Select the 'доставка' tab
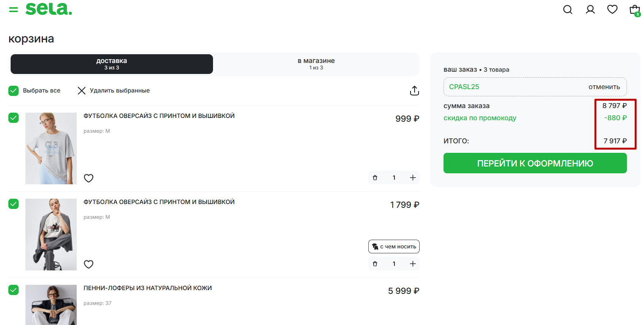644x325 pixels. pyautogui.click(x=112, y=64)
